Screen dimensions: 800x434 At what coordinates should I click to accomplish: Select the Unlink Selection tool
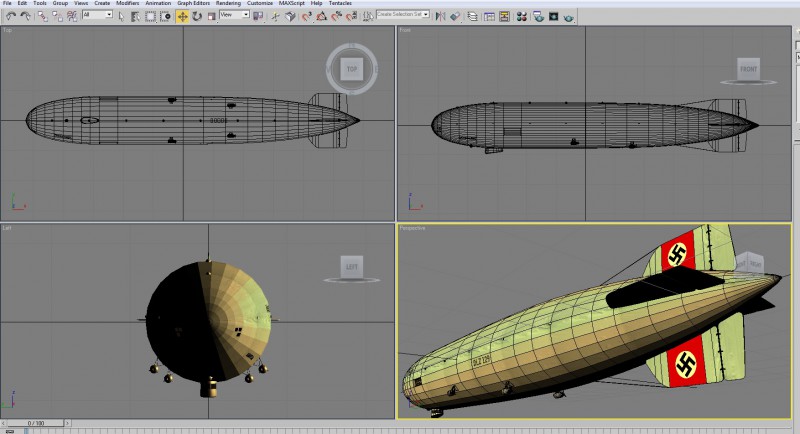[58, 16]
